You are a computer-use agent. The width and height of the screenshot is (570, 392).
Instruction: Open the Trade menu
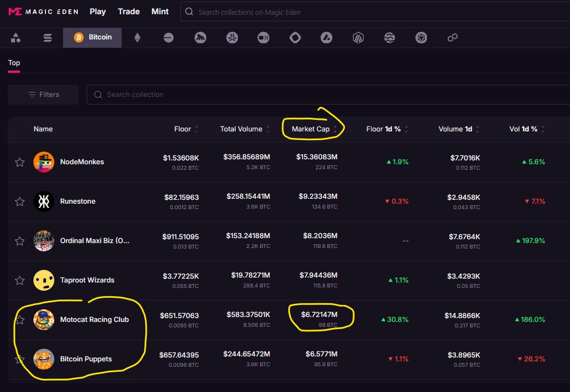(x=129, y=11)
